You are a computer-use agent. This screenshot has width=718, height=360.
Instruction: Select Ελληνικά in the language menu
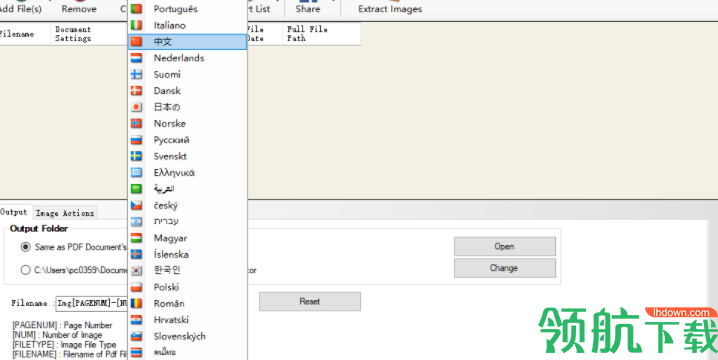coord(188,173)
